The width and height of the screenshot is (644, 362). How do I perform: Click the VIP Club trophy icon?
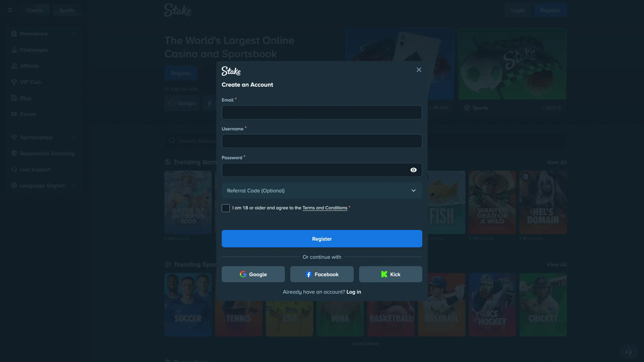point(14,82)
